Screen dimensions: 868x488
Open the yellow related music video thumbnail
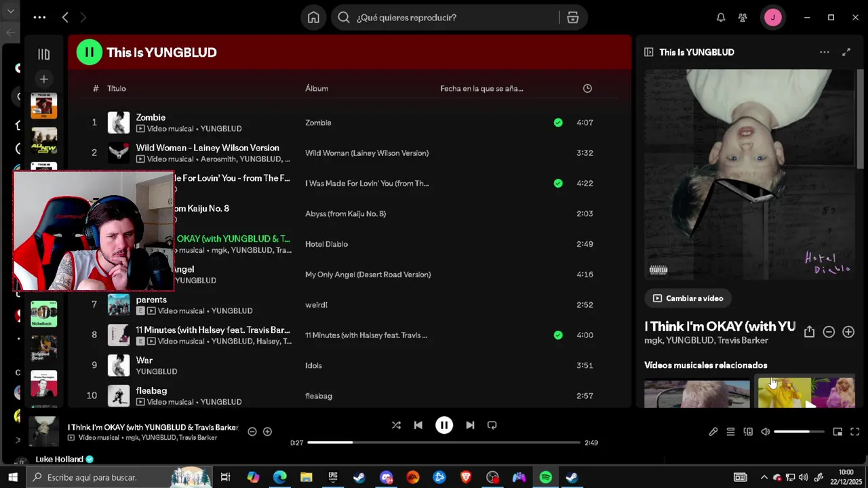[x=806, y=393]
